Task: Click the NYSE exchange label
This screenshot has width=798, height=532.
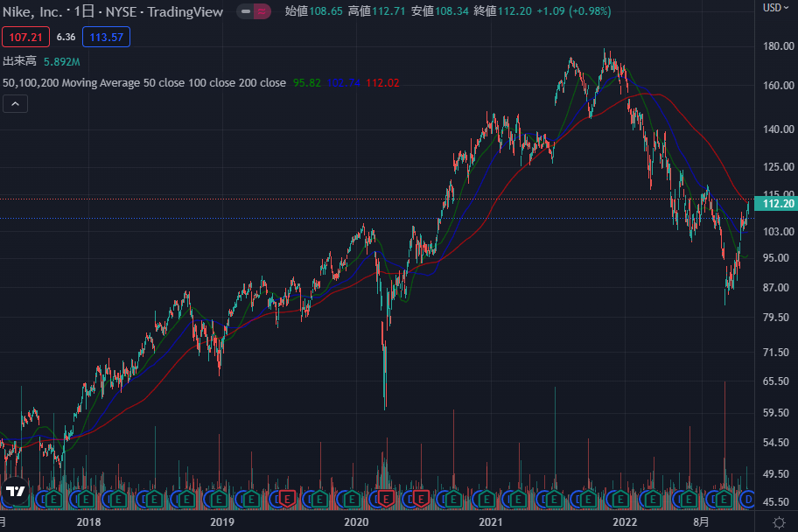Action: (x=122, y=11)
